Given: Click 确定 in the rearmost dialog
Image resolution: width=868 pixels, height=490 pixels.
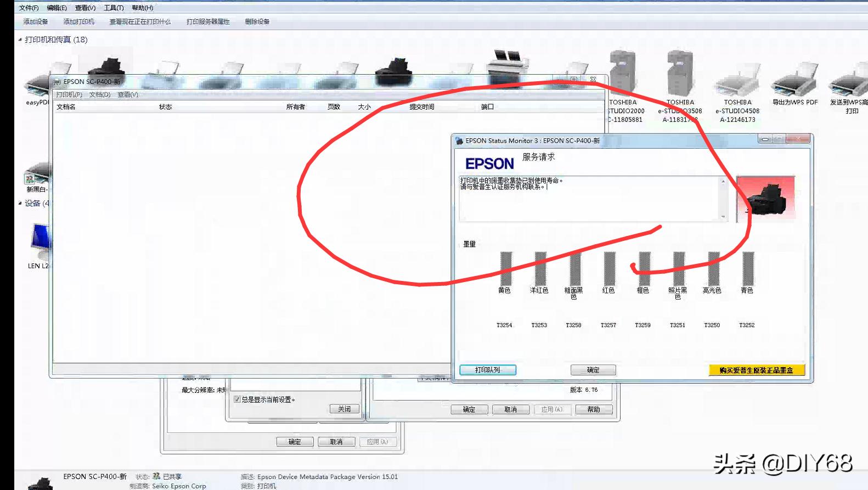Looking at the screenshot, I should tap(295, 442).
